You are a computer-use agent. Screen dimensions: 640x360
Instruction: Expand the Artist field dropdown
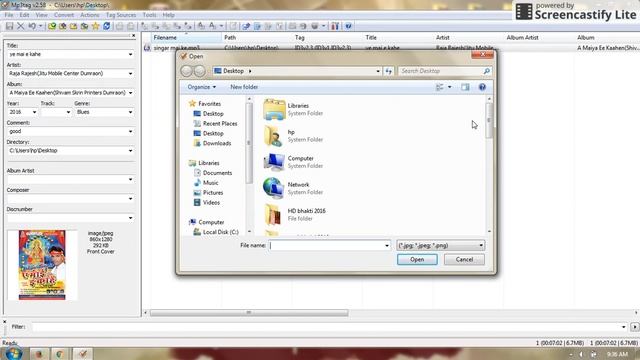tap(130, 73)
